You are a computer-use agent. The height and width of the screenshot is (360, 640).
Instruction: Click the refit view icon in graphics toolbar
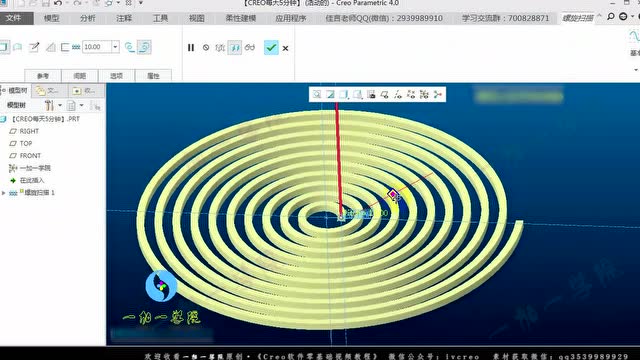coord(317,95)
